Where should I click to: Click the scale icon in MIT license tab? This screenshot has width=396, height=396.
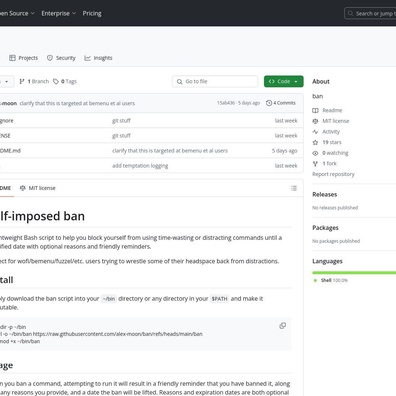click(23, 188)
